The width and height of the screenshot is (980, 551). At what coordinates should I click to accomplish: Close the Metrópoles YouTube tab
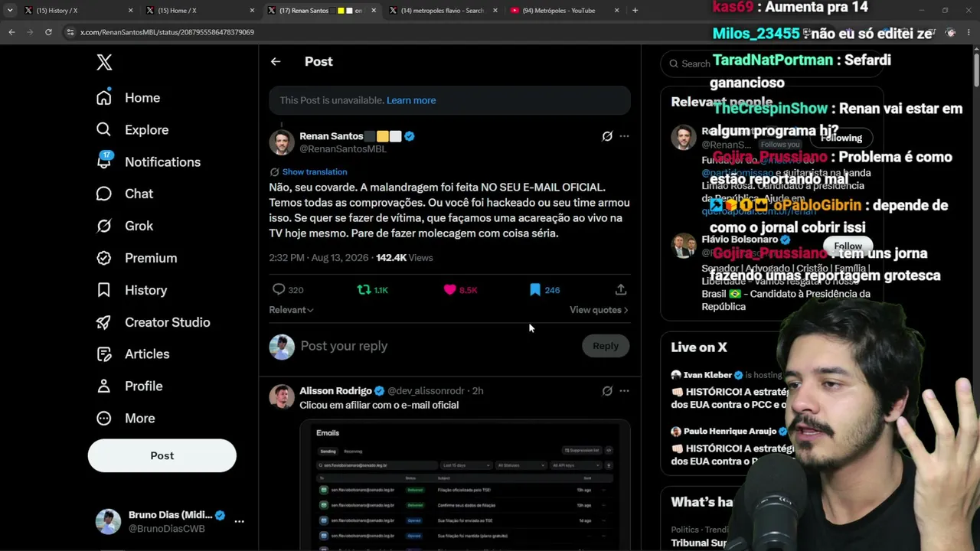tap(616, 11)
